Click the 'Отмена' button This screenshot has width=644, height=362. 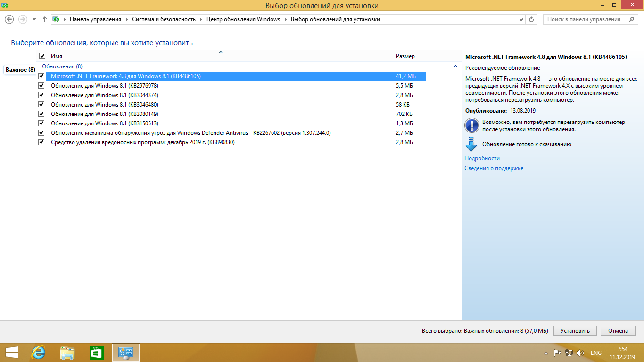pyautogui.click(x=618, y=331)
